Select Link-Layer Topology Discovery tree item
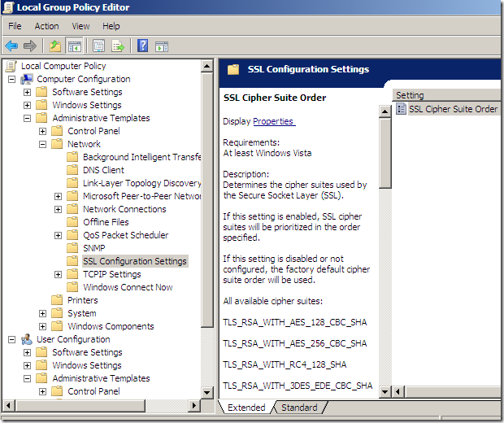Image resolution: width=504 pixels, height=423 pixels. (x=141, y=183)
